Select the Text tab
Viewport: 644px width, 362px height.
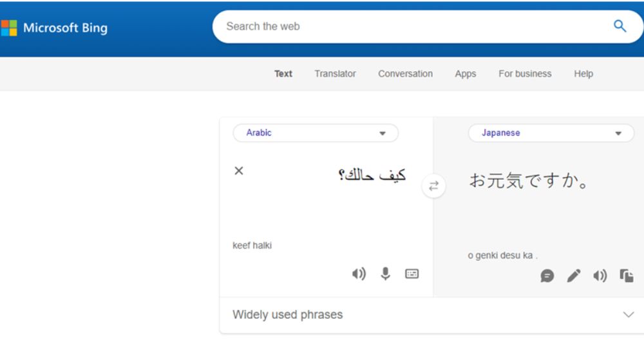click(283, 74)
